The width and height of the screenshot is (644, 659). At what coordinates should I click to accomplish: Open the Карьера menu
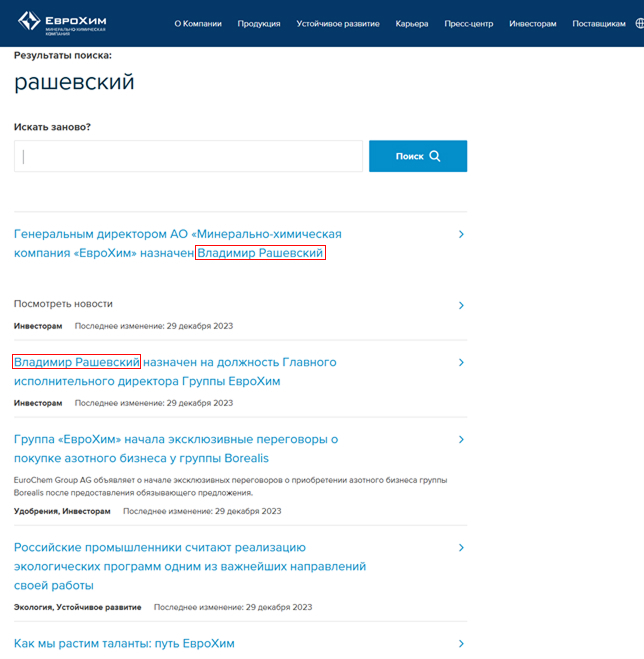pos(412,24)
